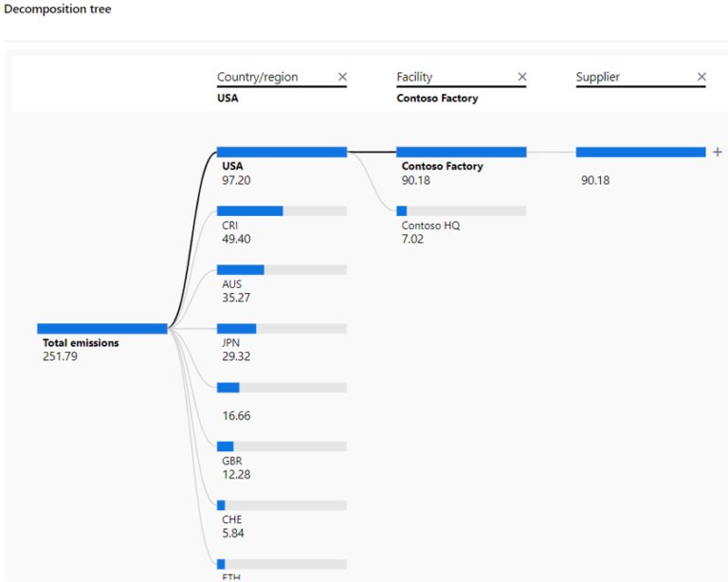Select the USA node bar
Viewport: 728px width, 582px height.
tap(282, 152)
